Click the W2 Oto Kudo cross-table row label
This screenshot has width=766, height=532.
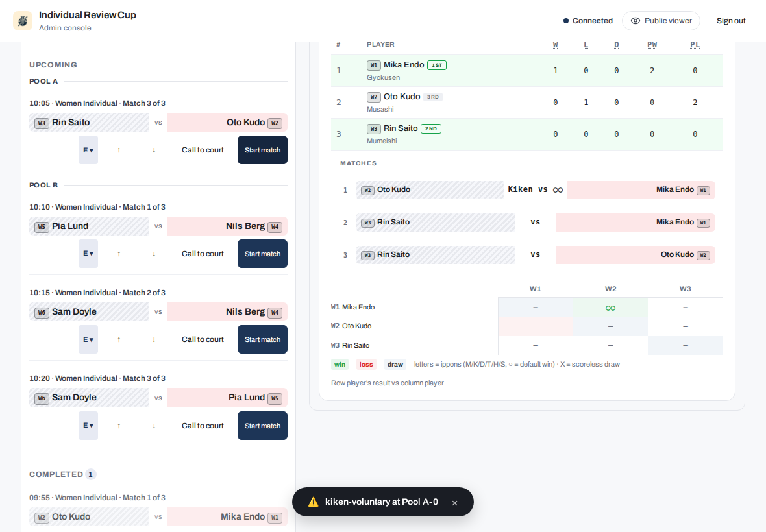(351, 326)
